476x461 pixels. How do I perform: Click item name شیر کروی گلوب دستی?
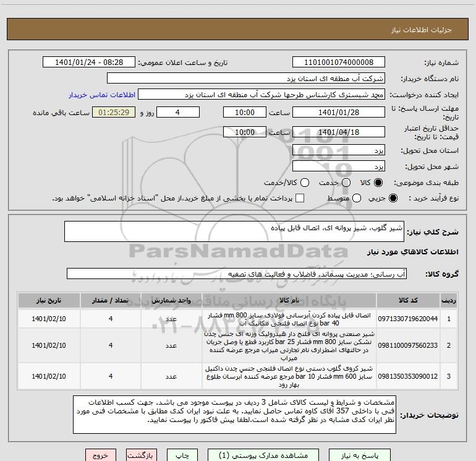tap(289, 376)
